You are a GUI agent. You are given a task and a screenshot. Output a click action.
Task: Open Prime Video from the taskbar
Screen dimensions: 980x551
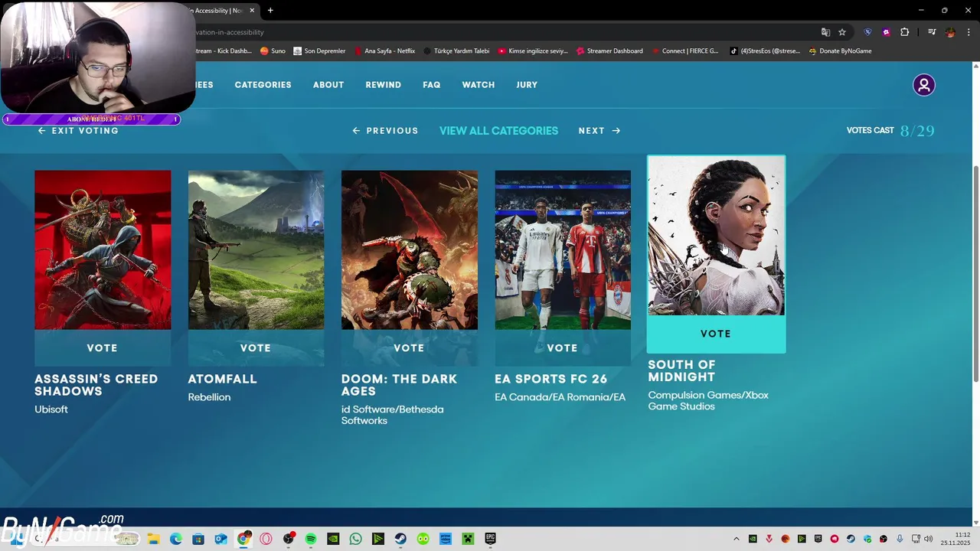[x=446, y=539]
